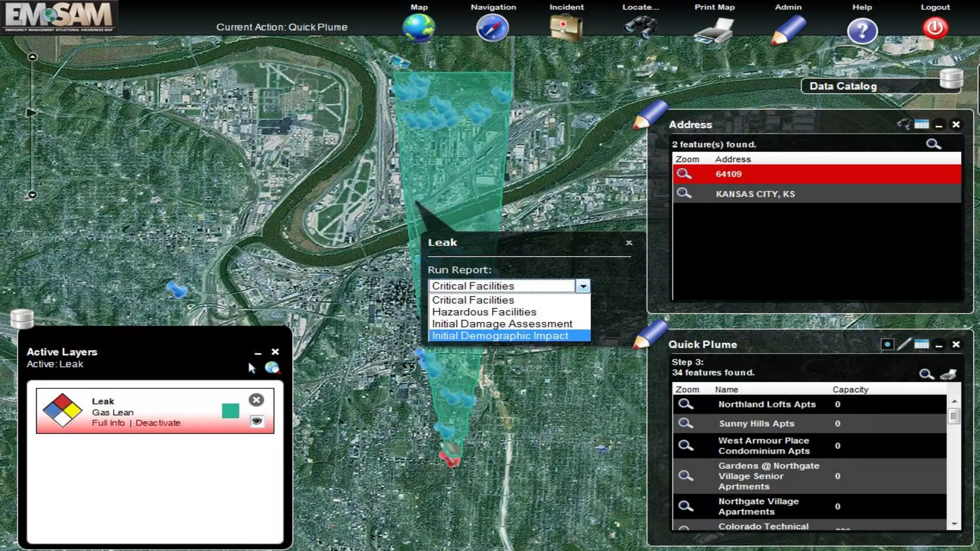The height and width of the screenshot is (551, 980).
Task: Click the Locate binoculars icon
Action: (x=640, y=28)
